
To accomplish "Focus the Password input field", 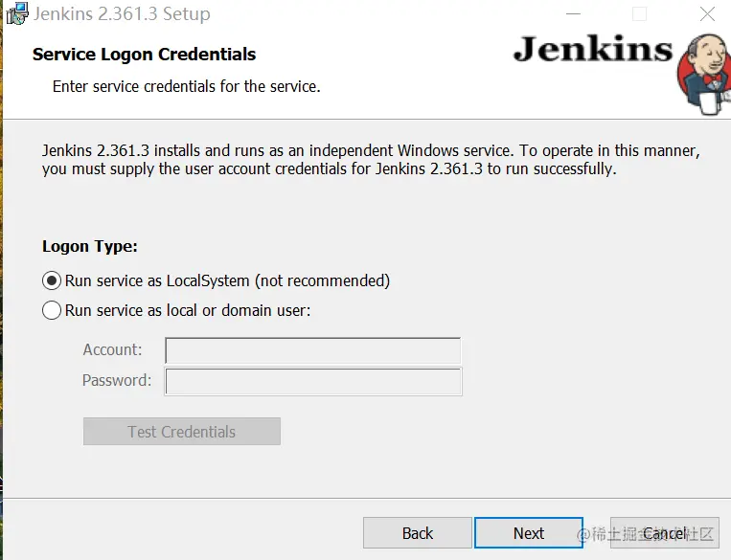I will point(313,382).
